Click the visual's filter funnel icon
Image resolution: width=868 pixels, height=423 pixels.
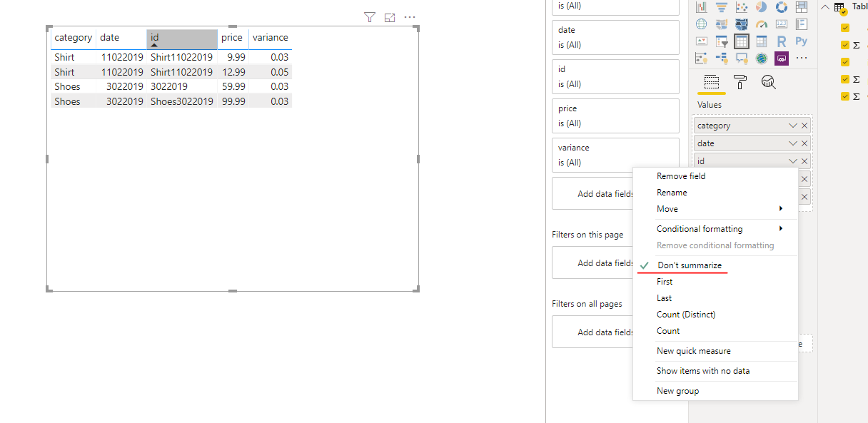pos(369,17)
